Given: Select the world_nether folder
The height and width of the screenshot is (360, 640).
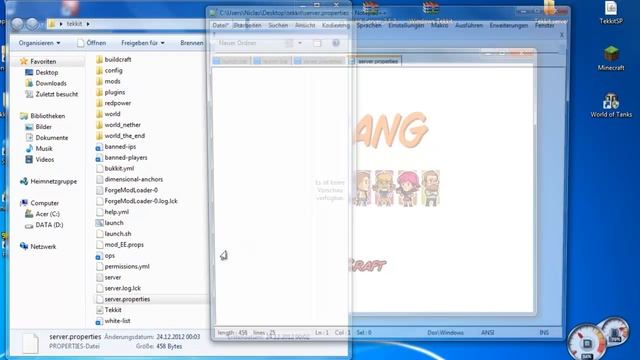Looking at the screenshot, I should (x=118, y=125).
